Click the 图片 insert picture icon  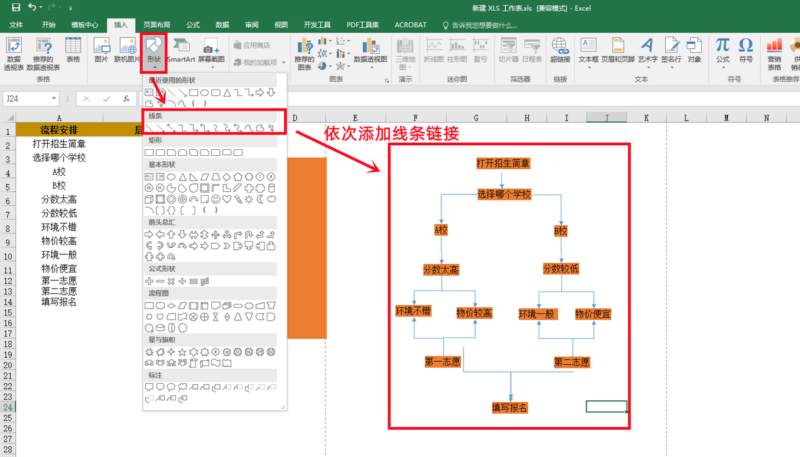click(101, 51)
